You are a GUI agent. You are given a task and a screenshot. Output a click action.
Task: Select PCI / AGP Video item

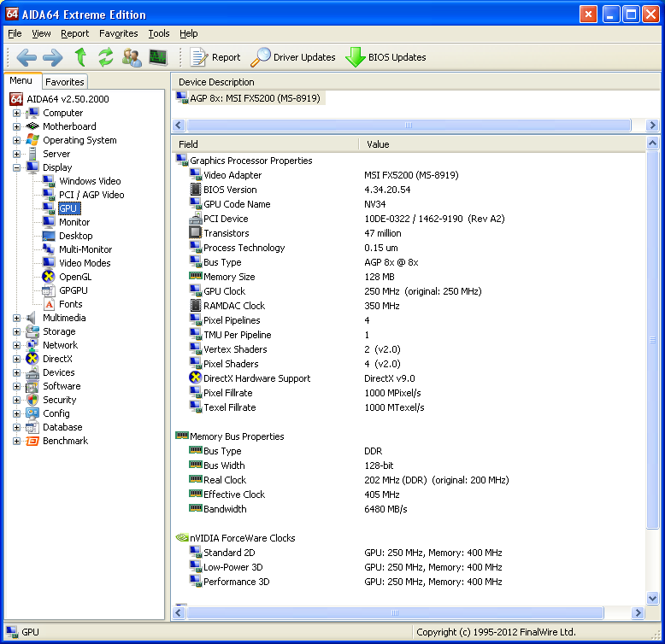click(91, 195)
